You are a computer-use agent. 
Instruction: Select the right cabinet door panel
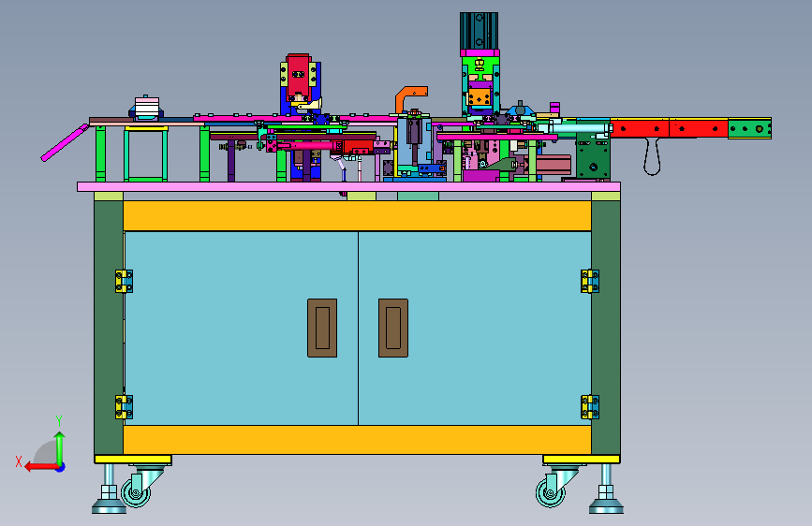click(x=474, y=329)
